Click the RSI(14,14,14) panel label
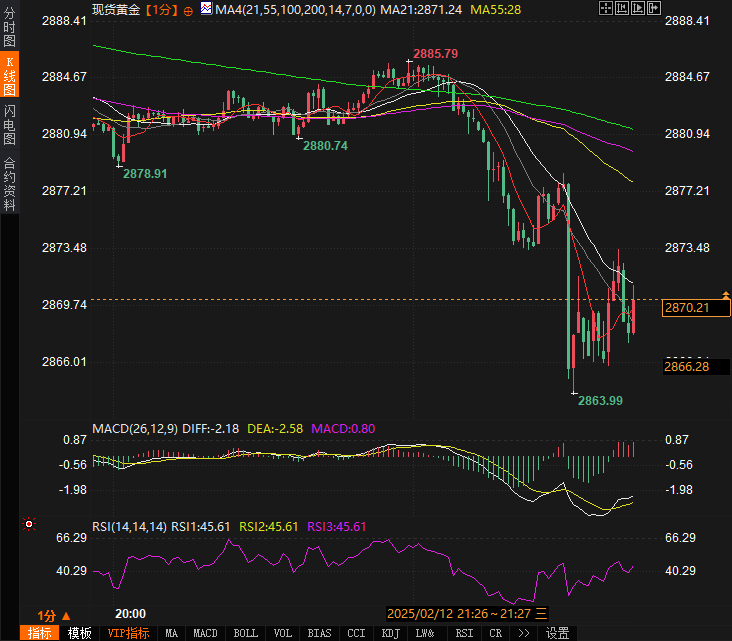This screenshot has width=732, height=641. 129,527
